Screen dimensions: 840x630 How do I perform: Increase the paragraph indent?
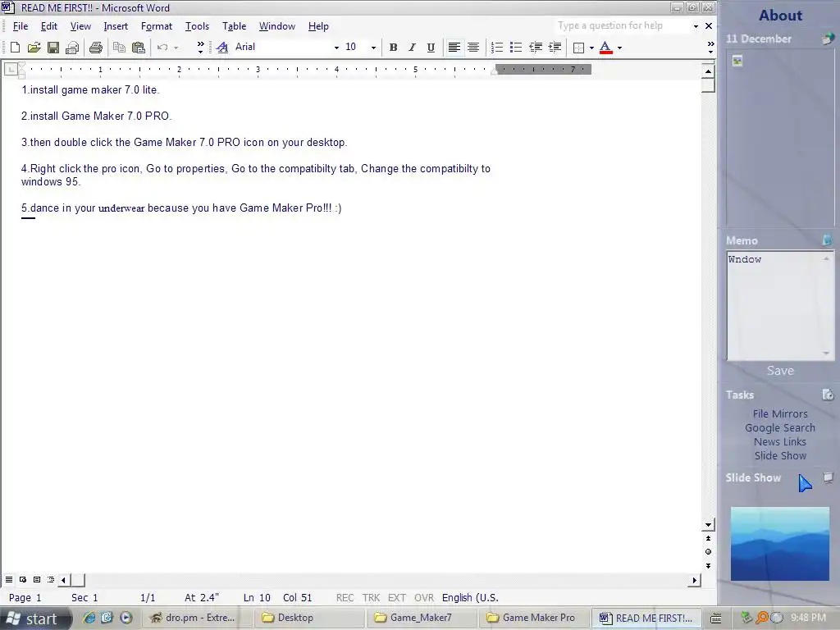(x=555, y=48)
